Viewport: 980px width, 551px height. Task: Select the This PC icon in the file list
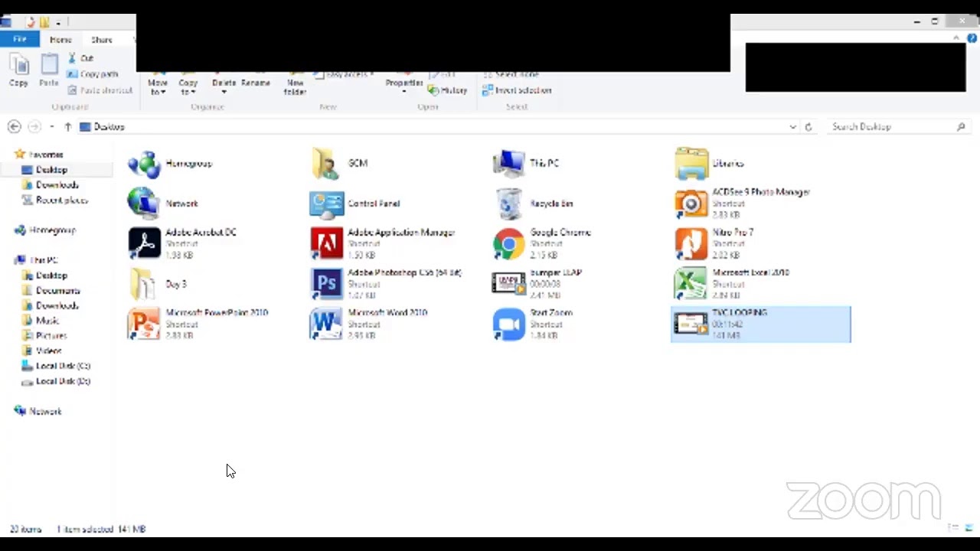[526, 163]
